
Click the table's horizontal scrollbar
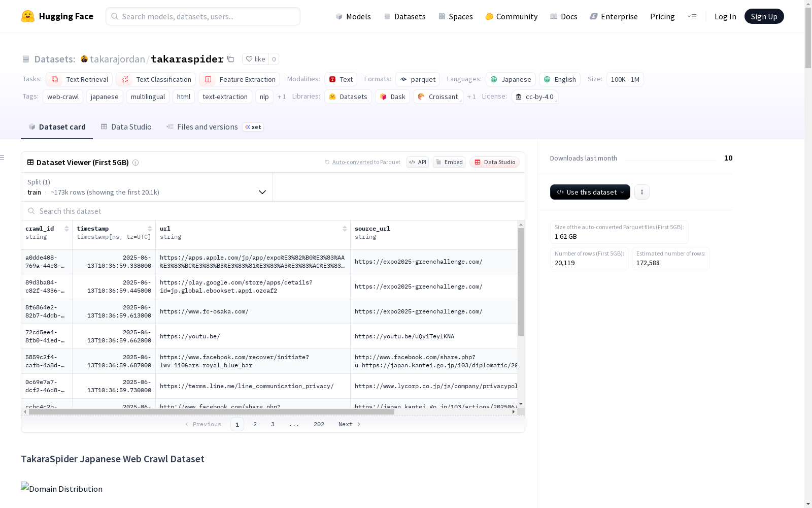pyautogui.click(x=212, y=412)
